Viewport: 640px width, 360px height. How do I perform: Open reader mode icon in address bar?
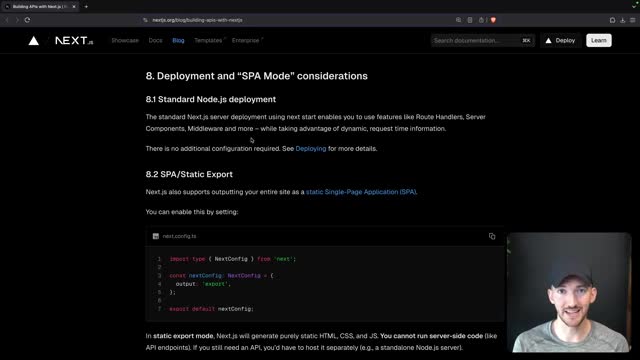[470, 20]
